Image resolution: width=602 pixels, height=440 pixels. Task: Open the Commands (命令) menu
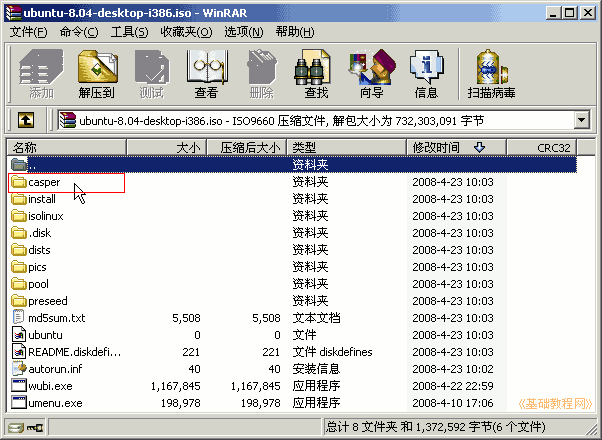coord(79,32)
